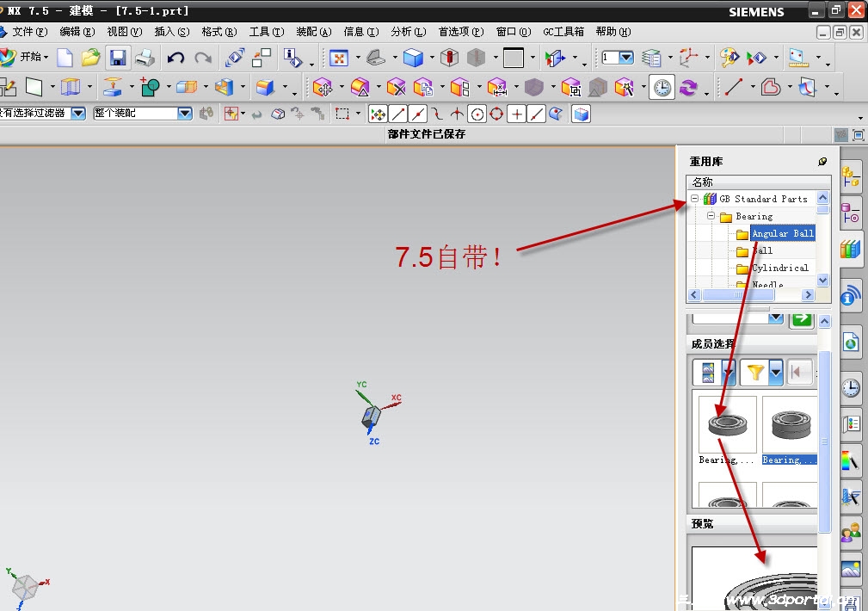This screenshot has height=611, width=868.
Task: Open the 整个装配 scope dropdown
Action: click(185, 114)
